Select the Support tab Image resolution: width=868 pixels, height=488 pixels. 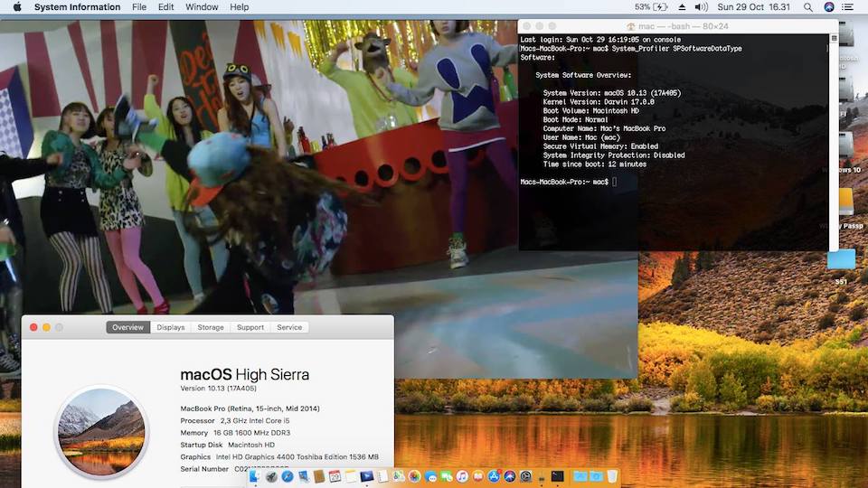point(250,327)
